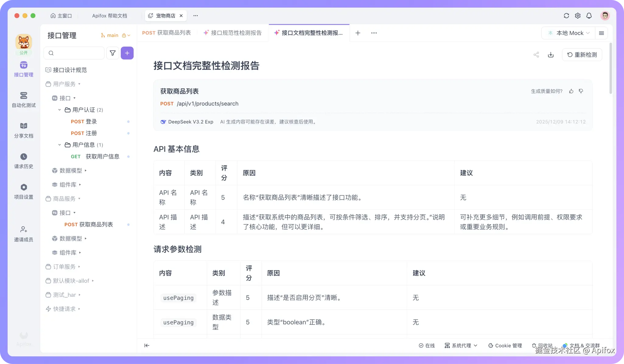624x364 pixels.
Task: Expand the 订单服务 module
Action: 64,267
